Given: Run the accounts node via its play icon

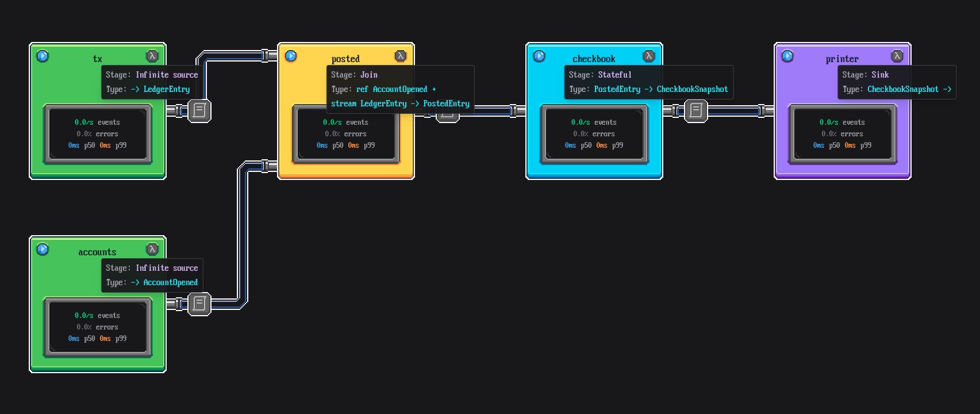Looking at the screenshot, I should click(x=43, y=249).
